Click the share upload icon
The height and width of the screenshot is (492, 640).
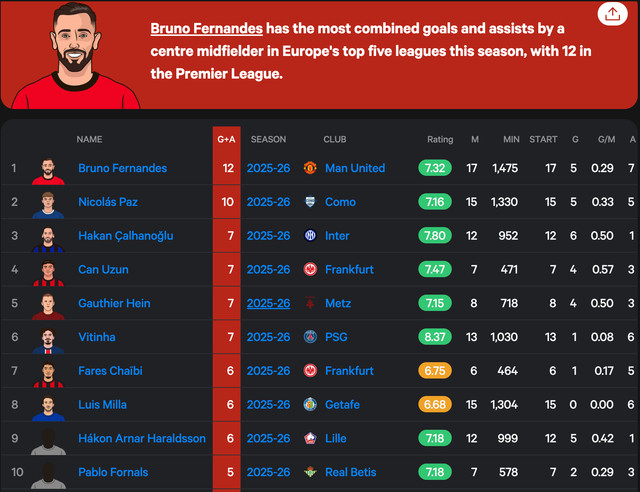(x=610, y=14)
